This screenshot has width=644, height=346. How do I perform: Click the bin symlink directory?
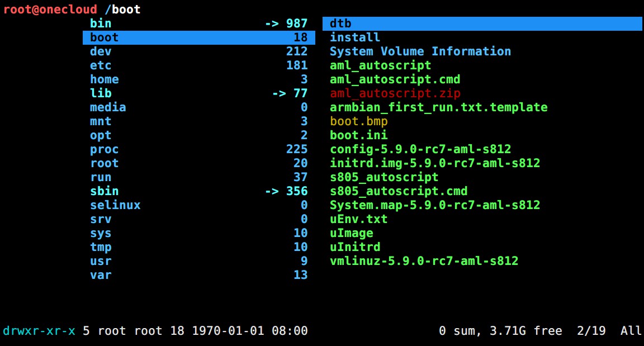pyautogui.click(x=101, y=23)
